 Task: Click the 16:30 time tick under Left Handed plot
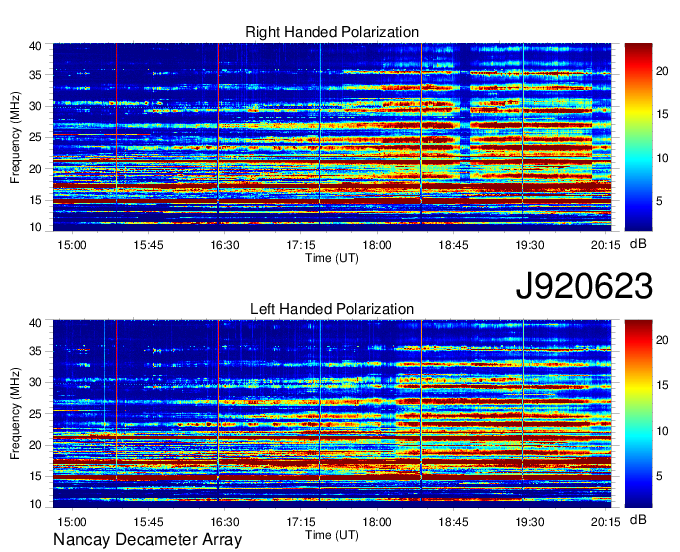click(x=225, y=522)
